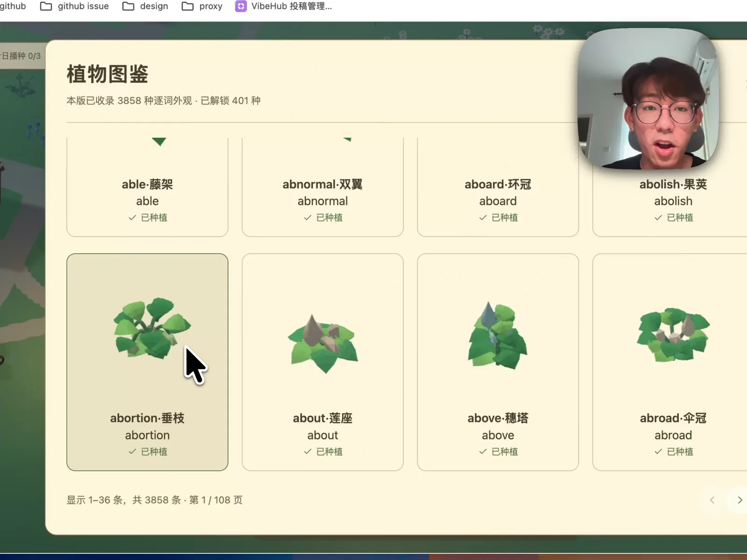
Task: Click the abortion plant illustration
Action: pyautogui.click(x=152, y=328)
